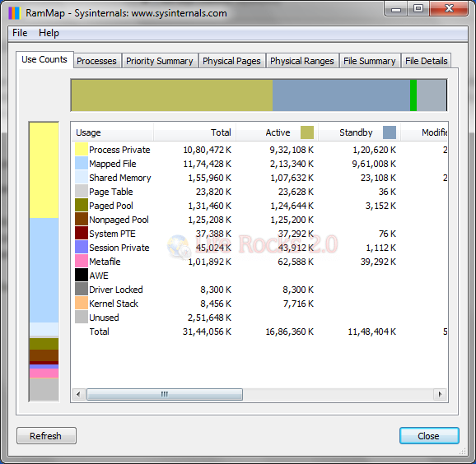This screenshot has height=464, width=476.
Task: Click the RamMap application icon in title bar
Action: pyautogui.click(x=14, y=13)
